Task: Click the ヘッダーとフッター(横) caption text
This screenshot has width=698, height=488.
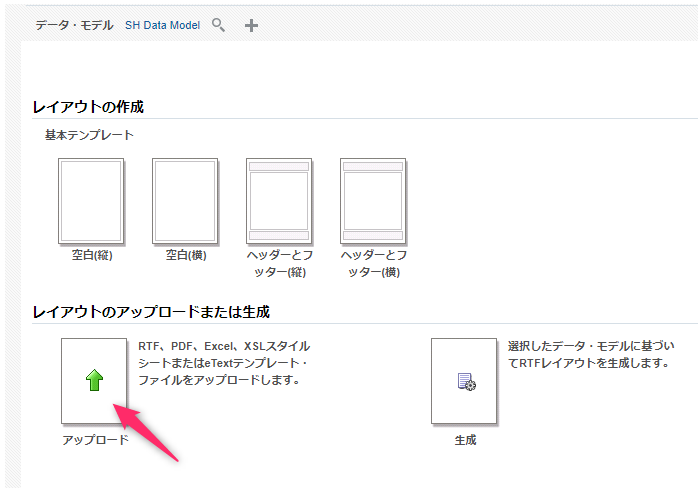Action: 374,264
